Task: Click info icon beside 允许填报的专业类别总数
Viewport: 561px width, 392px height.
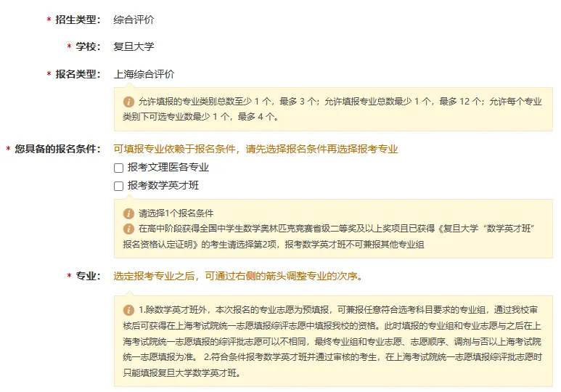Action: coord(128,102)
